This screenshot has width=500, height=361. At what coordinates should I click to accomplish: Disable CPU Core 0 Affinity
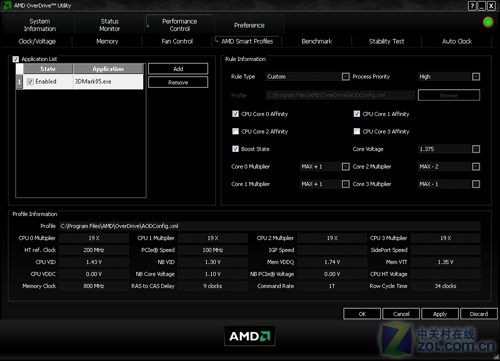[235, 114]
